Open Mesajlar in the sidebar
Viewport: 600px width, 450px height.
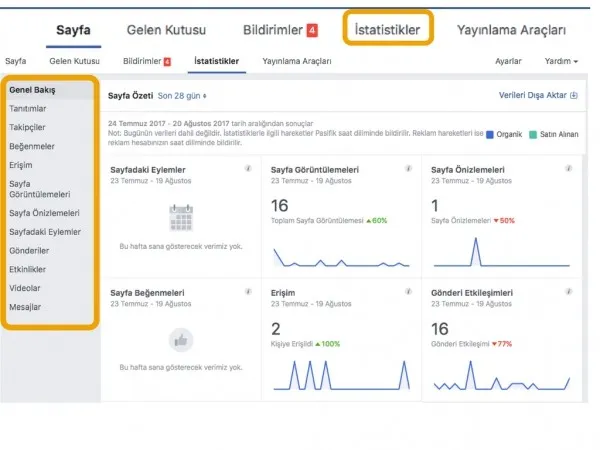click(x=25, y=307)
